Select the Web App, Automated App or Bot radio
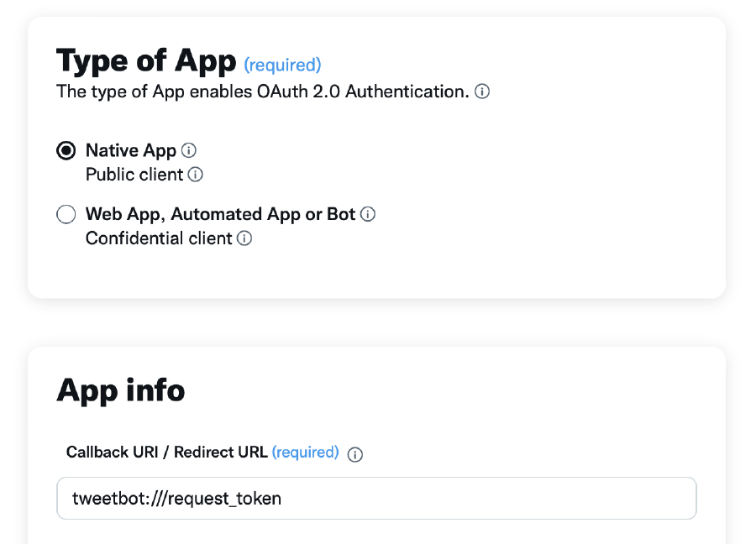This screenshot has height=544, width=756. pyautogui.click(x=66, y=214)
